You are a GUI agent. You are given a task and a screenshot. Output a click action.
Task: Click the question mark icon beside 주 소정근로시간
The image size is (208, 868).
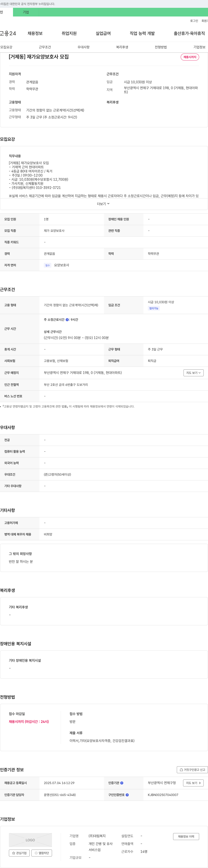point(67,319)
